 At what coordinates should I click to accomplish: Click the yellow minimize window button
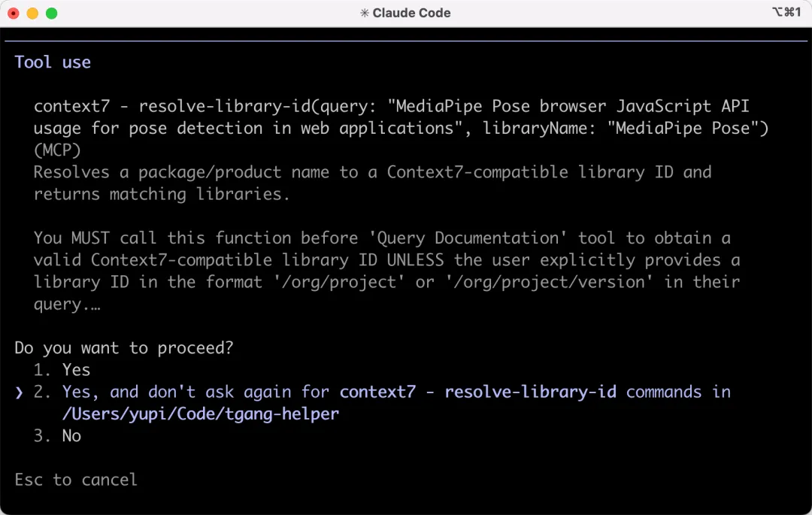pyautogui.click(x=32, y=13)
